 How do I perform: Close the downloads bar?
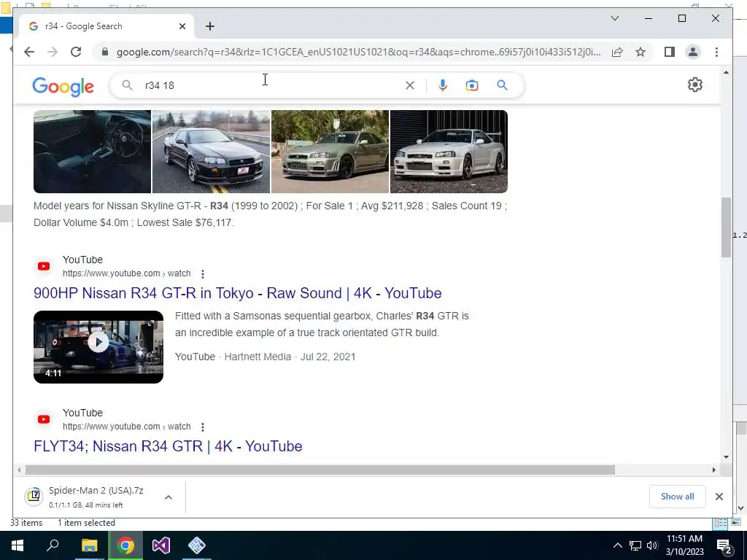tap(719, 497)
